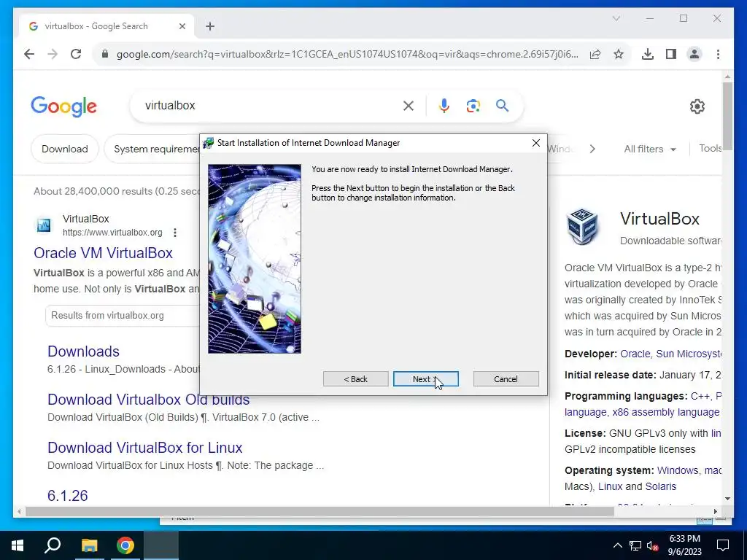
Task: Click the Chrome back arrow
Action: click(x=29, y=54)
